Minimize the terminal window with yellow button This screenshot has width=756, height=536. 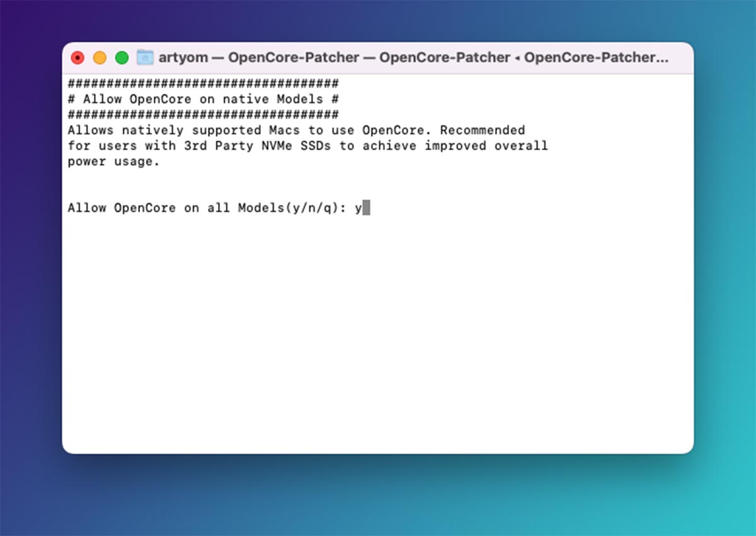(x=100, y=58)
